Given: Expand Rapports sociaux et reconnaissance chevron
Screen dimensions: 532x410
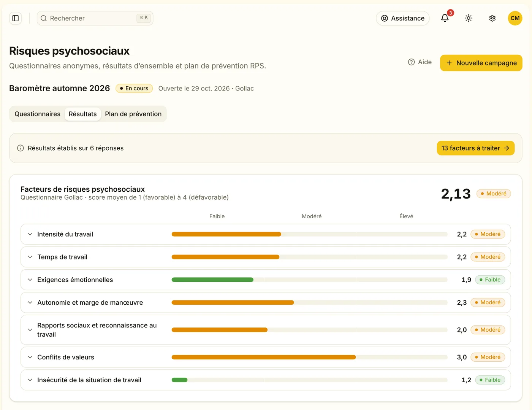Looking at the screenshot, I should [x=30, y=330].
